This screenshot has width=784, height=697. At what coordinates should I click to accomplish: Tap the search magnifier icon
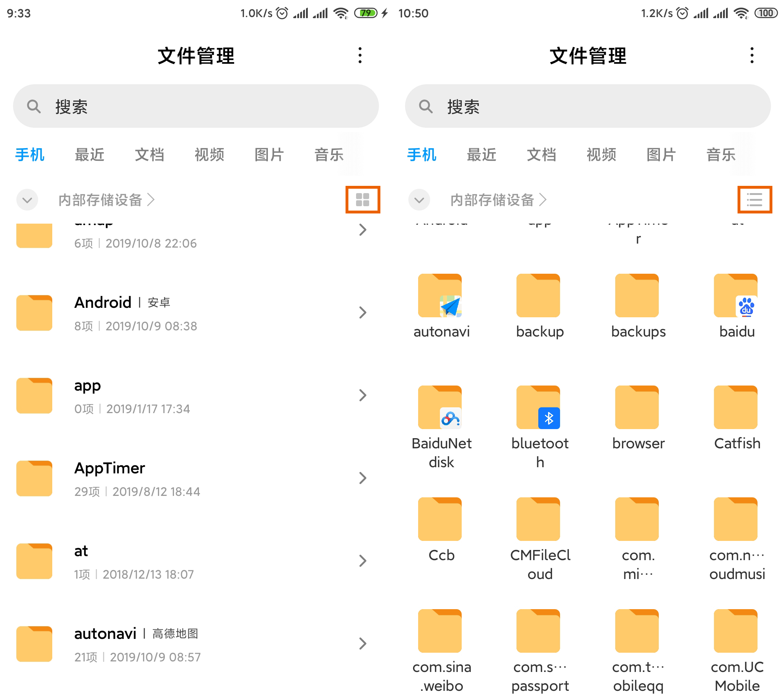coord(34,106)
